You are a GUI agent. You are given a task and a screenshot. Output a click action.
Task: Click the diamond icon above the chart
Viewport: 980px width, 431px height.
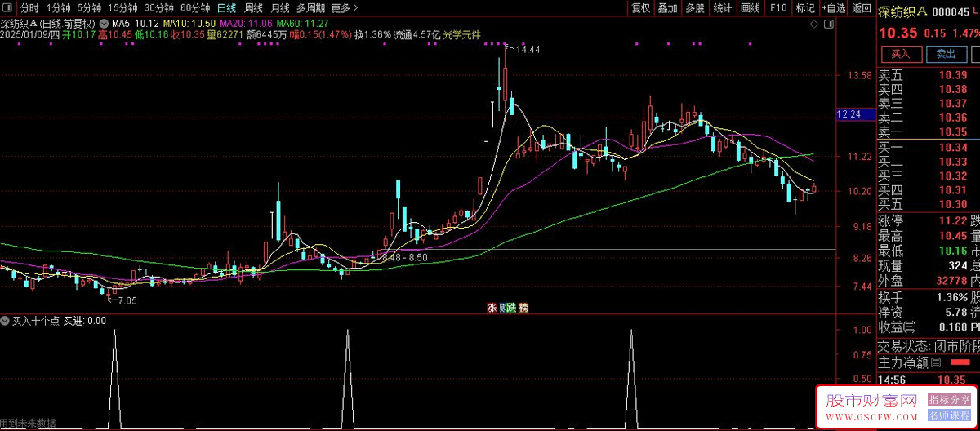pos(815,25)
